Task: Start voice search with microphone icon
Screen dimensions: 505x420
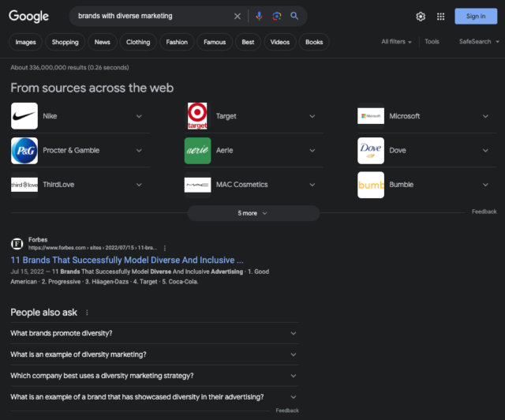Action: point(259,16)
